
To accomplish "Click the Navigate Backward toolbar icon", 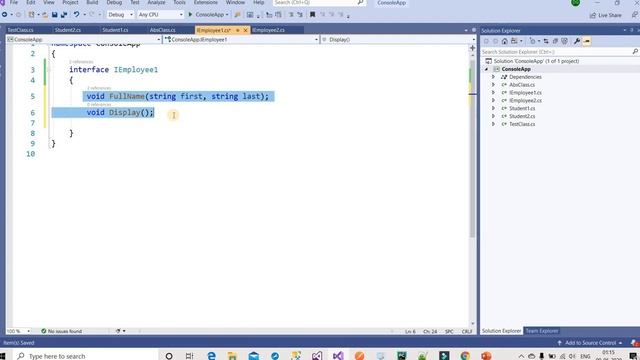I will coord(4,15).
